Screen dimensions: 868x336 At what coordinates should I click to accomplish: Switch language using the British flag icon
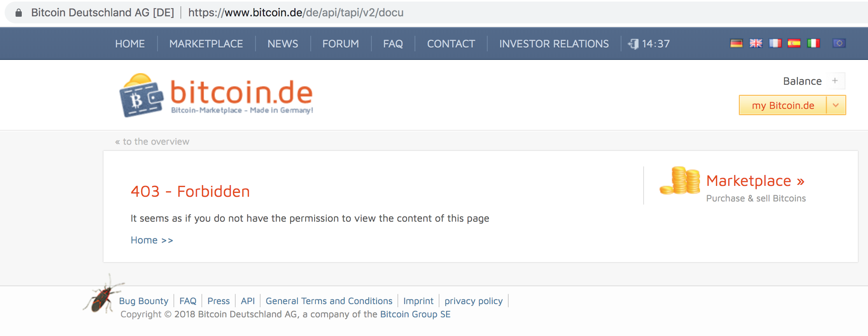(756, 44)
